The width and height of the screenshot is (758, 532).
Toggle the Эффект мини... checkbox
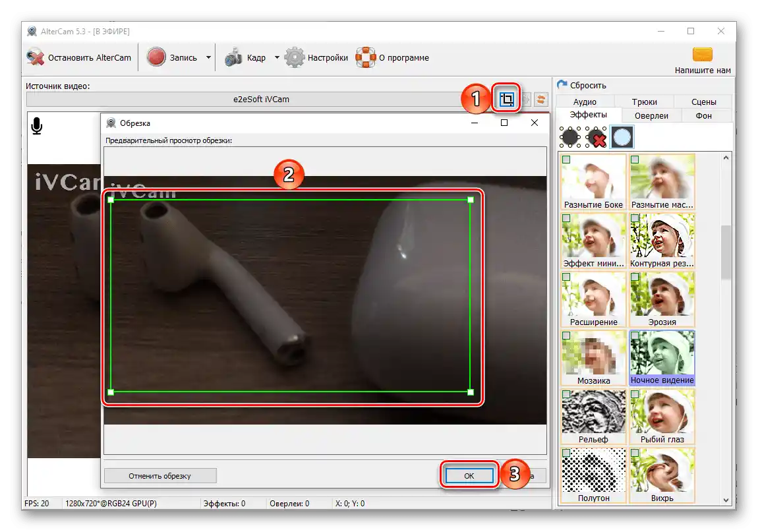[x=567, y=218]
